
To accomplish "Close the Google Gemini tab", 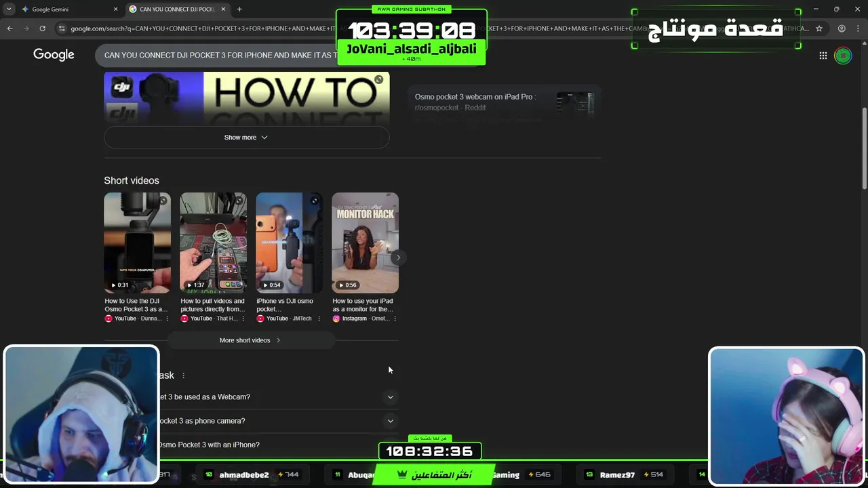I will click(115, 9).
